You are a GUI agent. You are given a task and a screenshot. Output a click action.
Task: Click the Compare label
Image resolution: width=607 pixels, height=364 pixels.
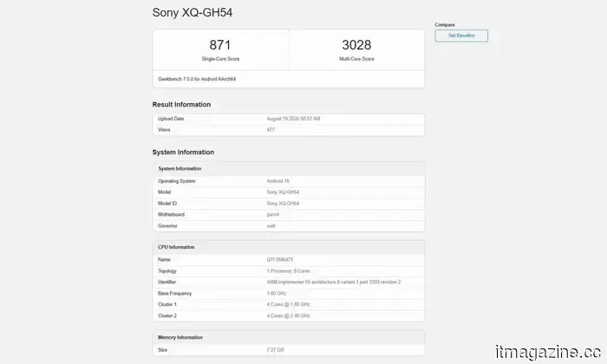pos(444,25)
